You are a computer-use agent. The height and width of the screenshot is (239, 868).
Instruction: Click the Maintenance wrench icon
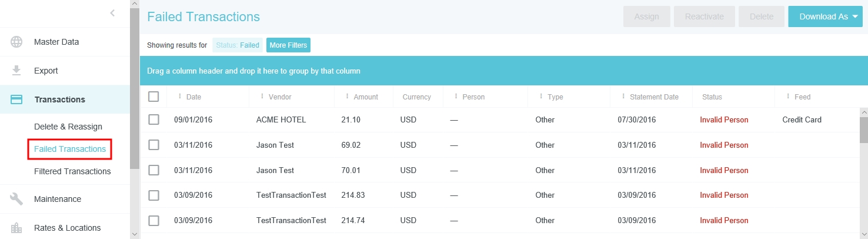pos(16,199)
